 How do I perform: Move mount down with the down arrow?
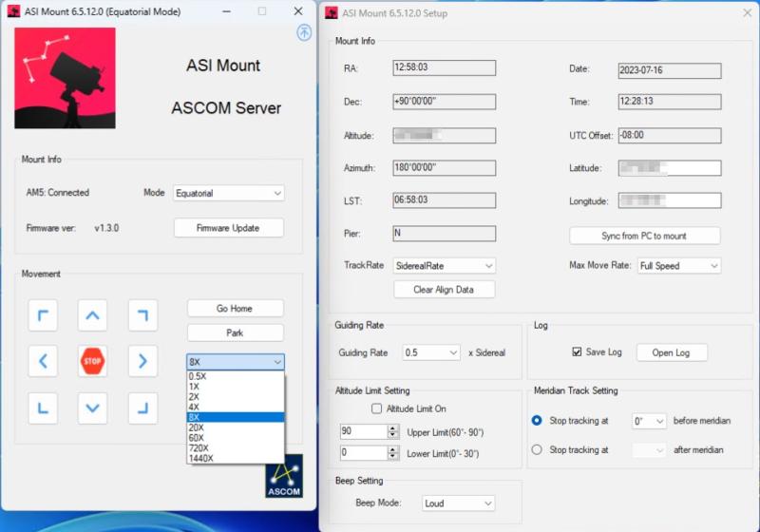pyautogui.click(x=92, y=408)
